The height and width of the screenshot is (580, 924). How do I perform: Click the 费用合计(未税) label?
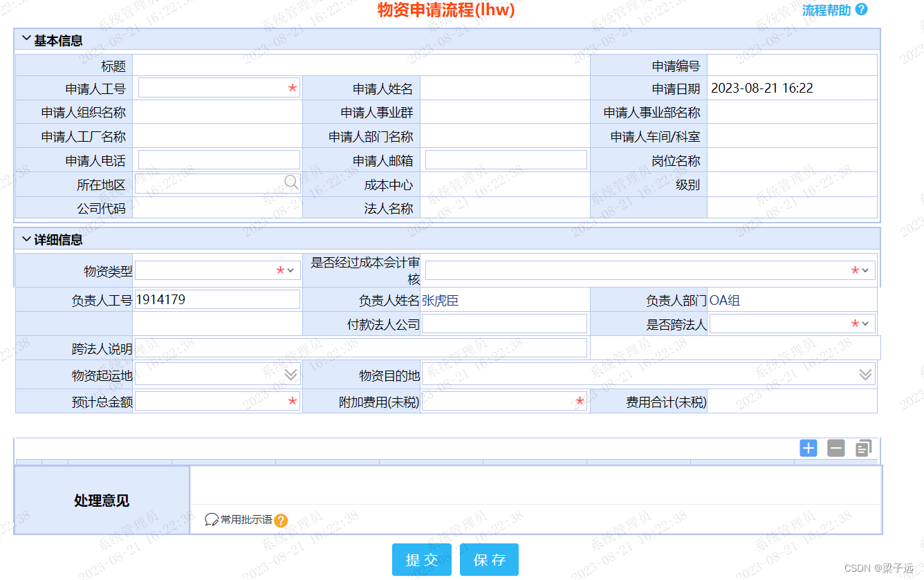point(667,402)
